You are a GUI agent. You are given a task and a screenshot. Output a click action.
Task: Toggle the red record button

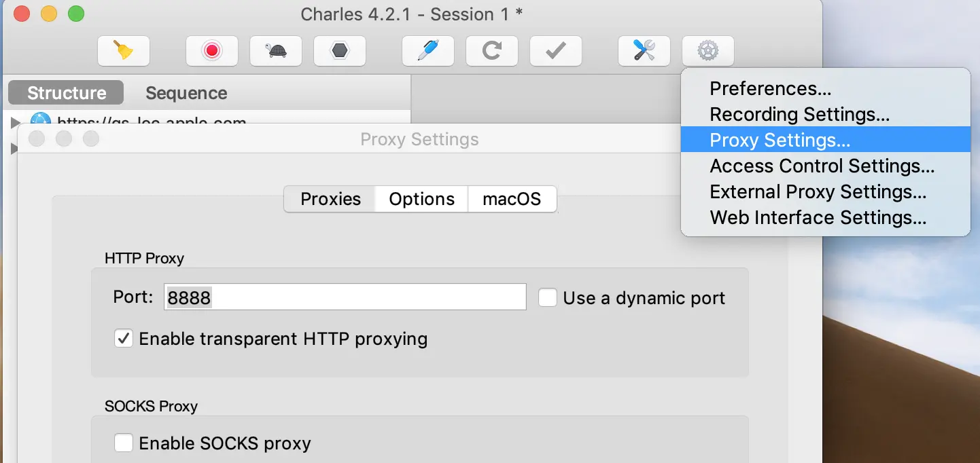click(212, 51)
